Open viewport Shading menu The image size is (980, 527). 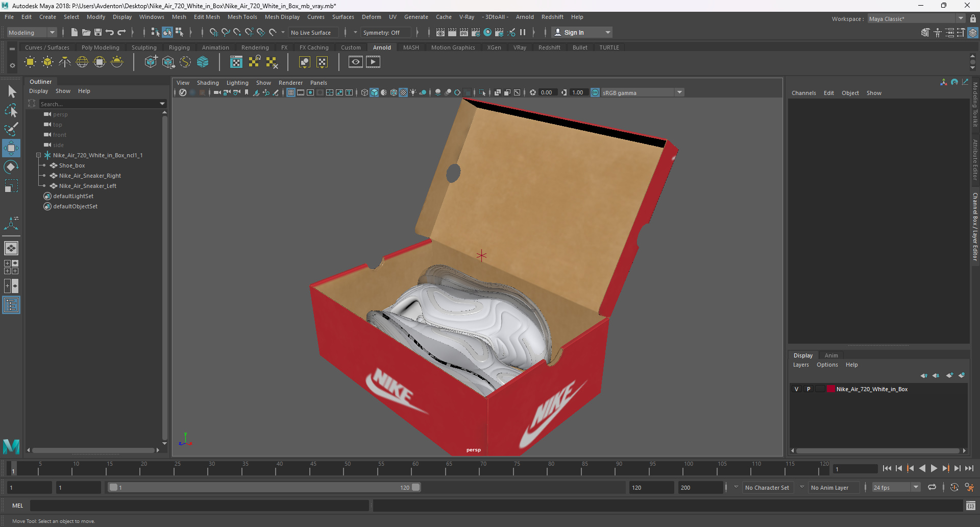pos(208,83)
